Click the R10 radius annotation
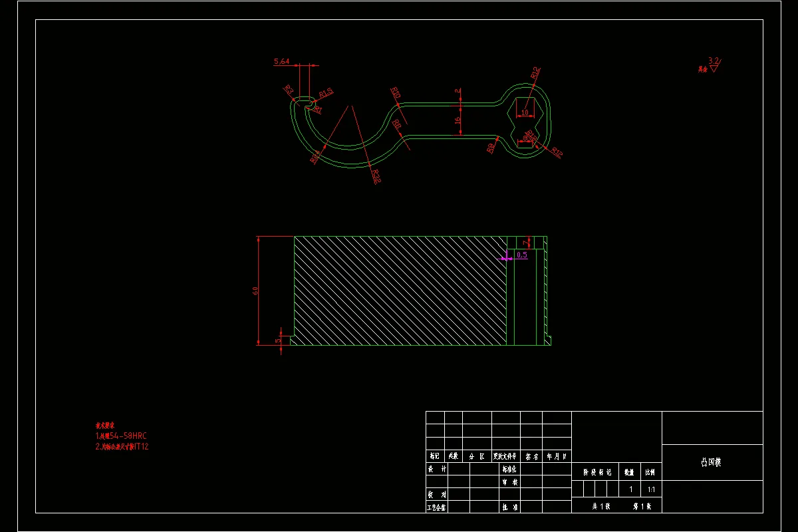Screen dimensions: 798x532 point(394,92)
